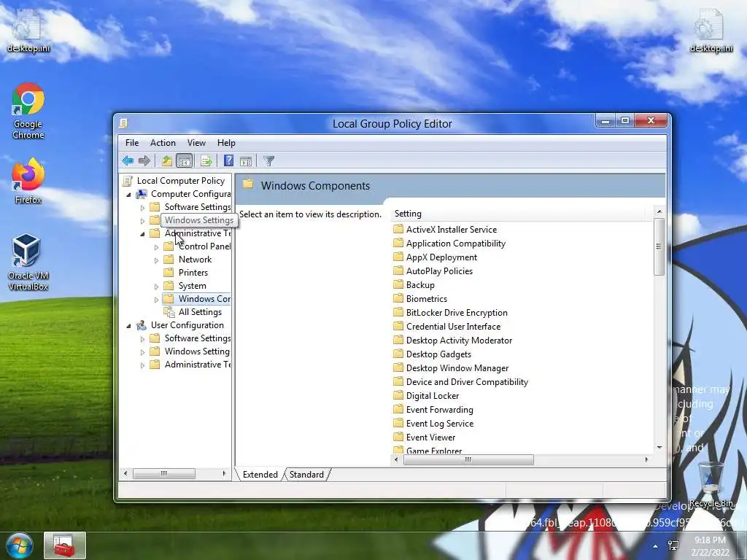Collapse the User Configuration node
Screen dimensions: 747x560
tap(128, 326)
